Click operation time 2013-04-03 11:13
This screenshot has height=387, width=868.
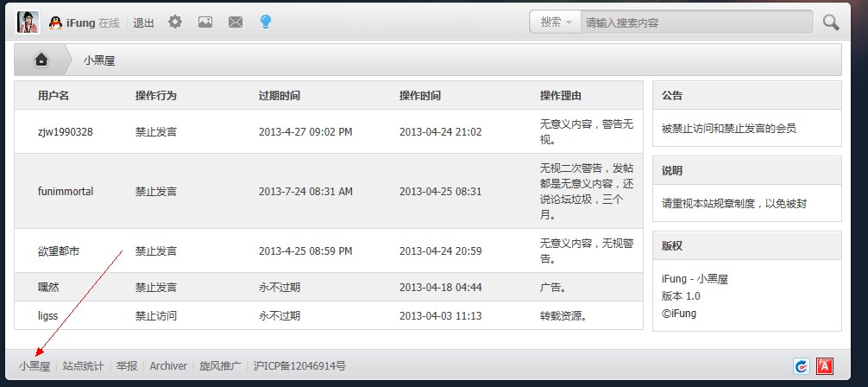coord(441,316)
